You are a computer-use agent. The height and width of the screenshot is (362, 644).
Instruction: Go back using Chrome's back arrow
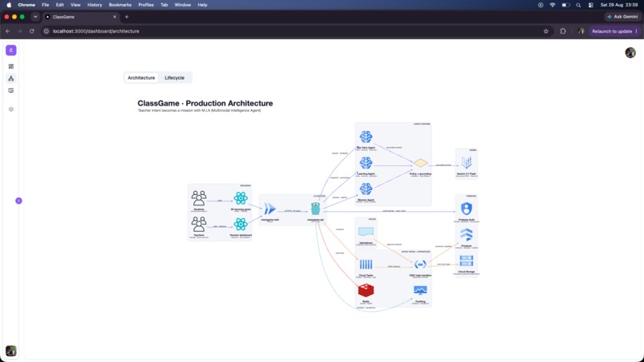[x=8, y=31]
